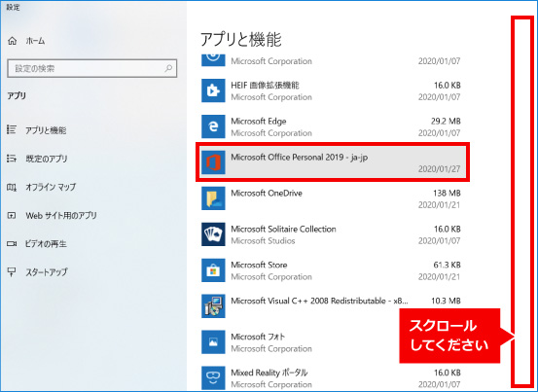Open 既定のアプリ menu entry
Viewport: 538px width, 392px height.
(47, 159)
